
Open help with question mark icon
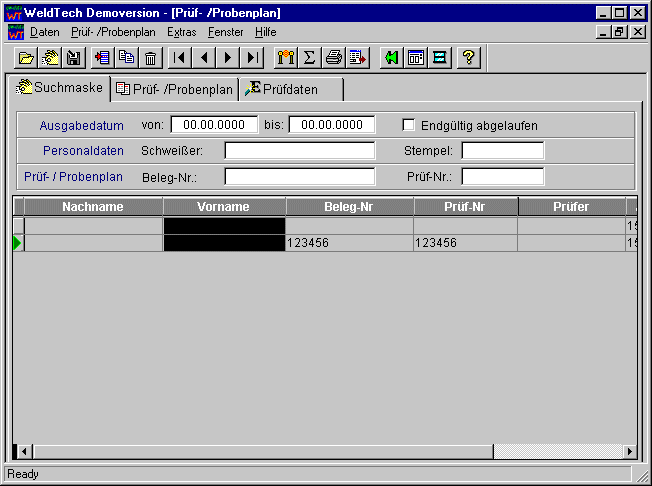[x=467, y=58]
